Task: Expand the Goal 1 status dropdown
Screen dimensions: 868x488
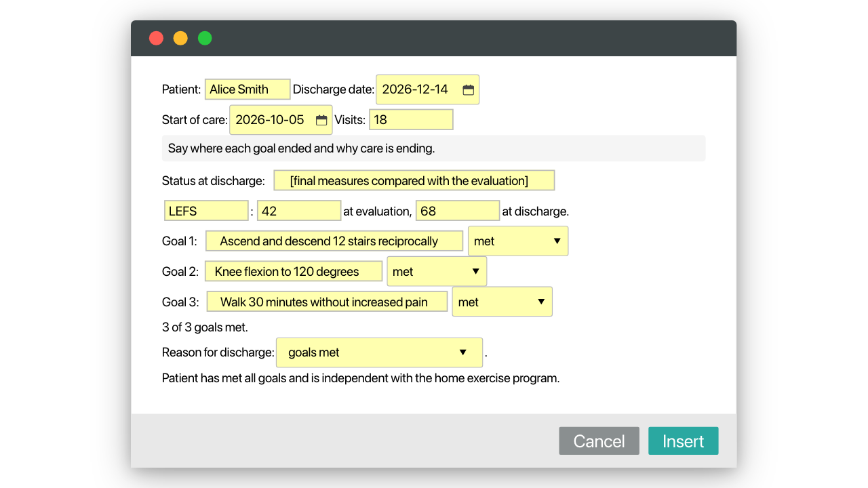Action: point(518,241)
